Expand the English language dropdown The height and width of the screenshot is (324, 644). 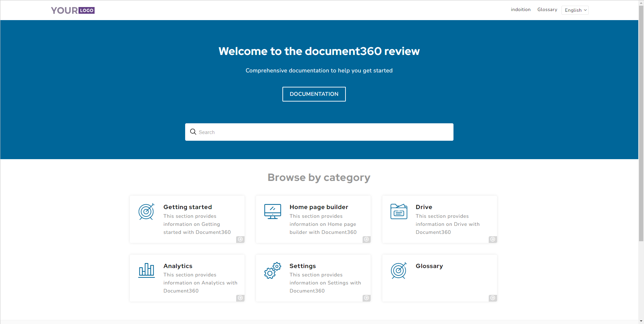pyautogui.click(x=575, y=10)
